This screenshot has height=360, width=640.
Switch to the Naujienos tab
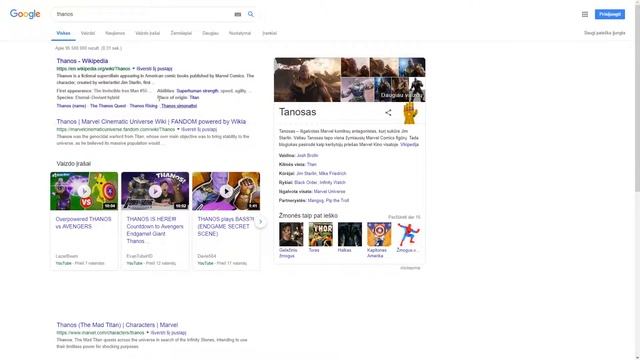[115, 33]
